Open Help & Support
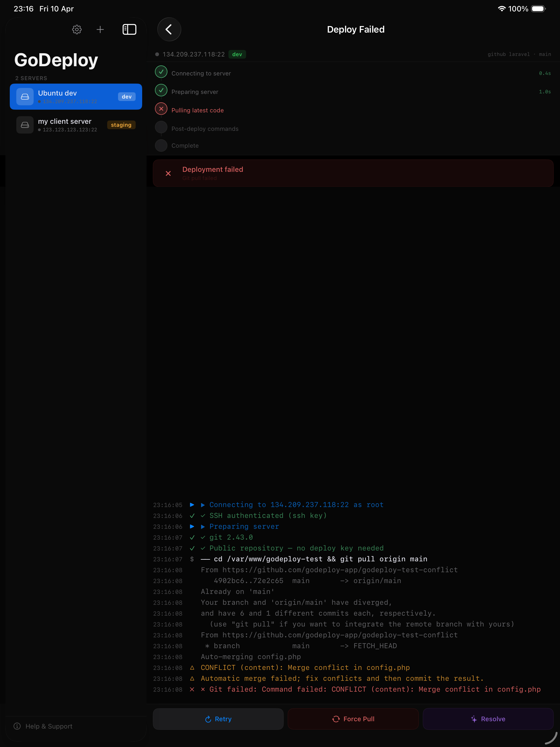Viewport: 560px width, 747px height. coord(43,726)
